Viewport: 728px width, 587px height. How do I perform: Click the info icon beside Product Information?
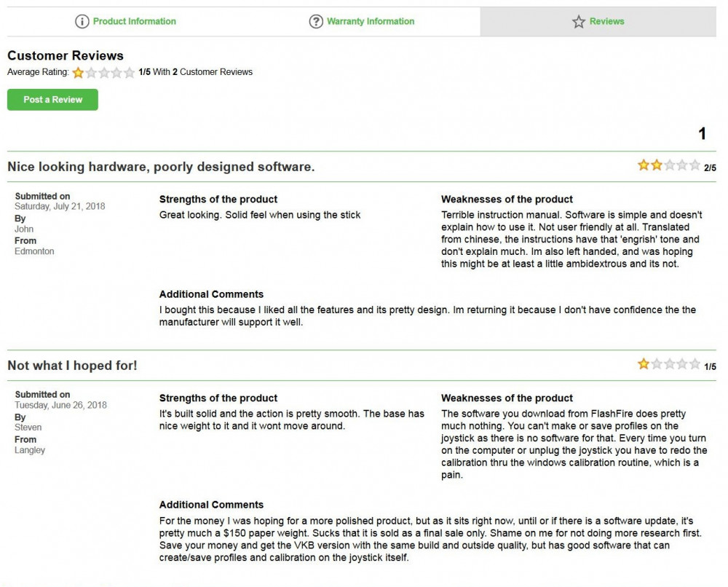(82, 22)
